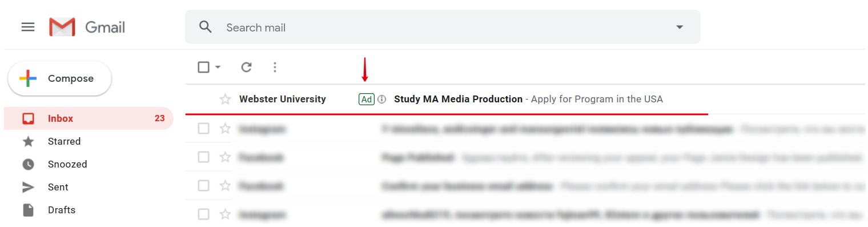Open the Facebook 'Page Published' email
The image size is (868, 227).
(525, 157)
